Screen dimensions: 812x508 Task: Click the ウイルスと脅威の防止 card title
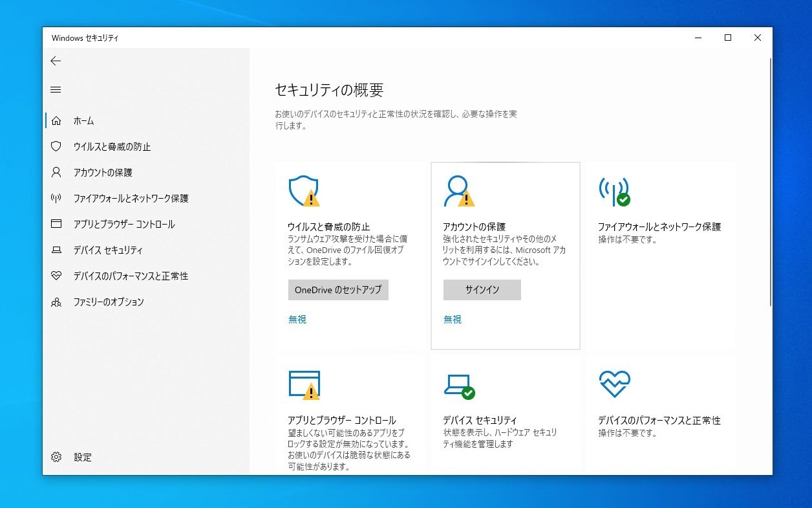[329, 227]
